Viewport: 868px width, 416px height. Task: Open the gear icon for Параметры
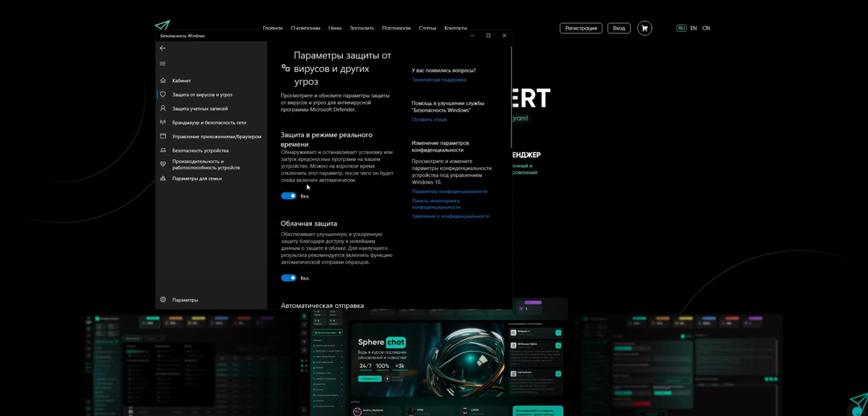(x=162, y=300)
